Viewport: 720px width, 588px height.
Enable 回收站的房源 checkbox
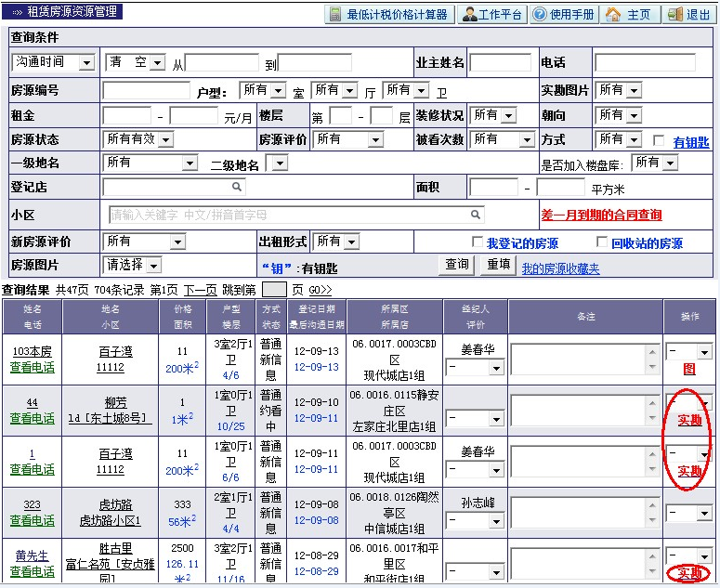click(x=601, y=242)
